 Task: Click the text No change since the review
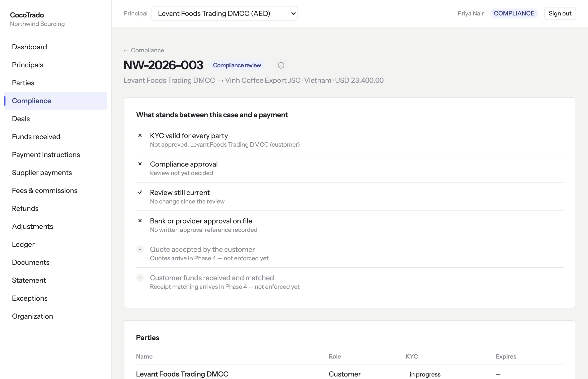click(187, 201)
